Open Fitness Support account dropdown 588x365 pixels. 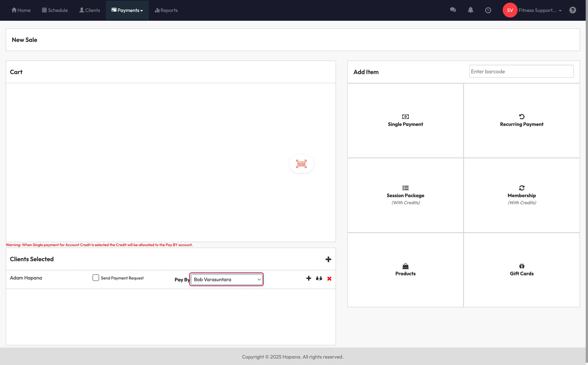(x=540, y=10)
